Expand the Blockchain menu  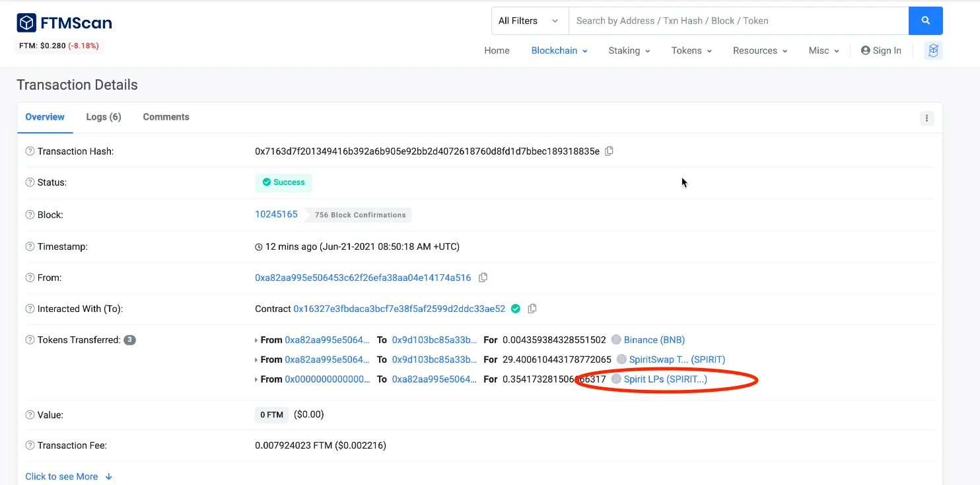559,50
